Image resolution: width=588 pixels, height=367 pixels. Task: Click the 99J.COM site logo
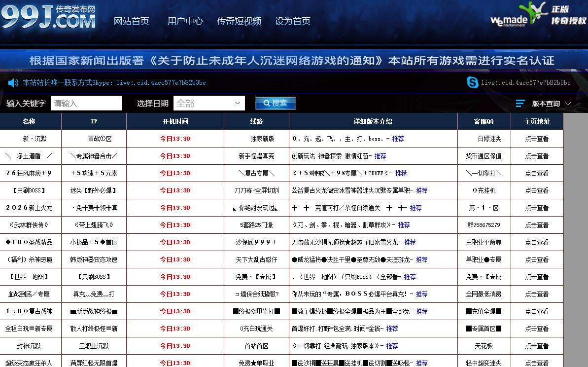48,17
